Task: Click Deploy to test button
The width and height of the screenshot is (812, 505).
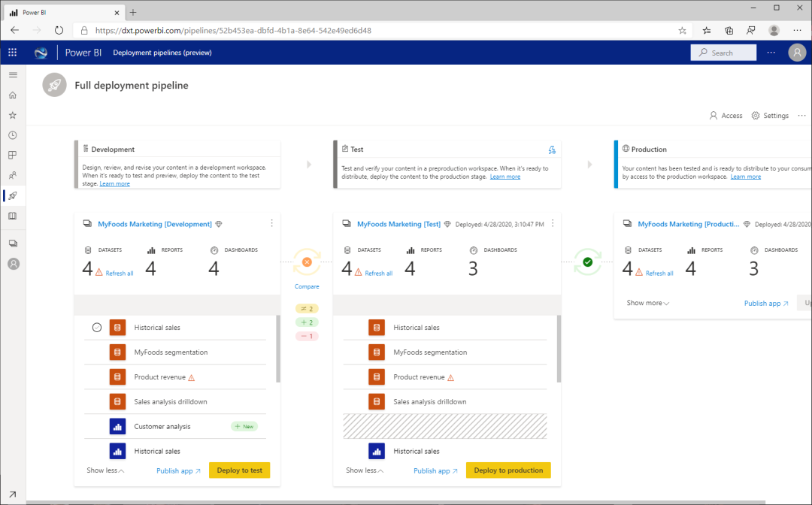Action: 239,470
